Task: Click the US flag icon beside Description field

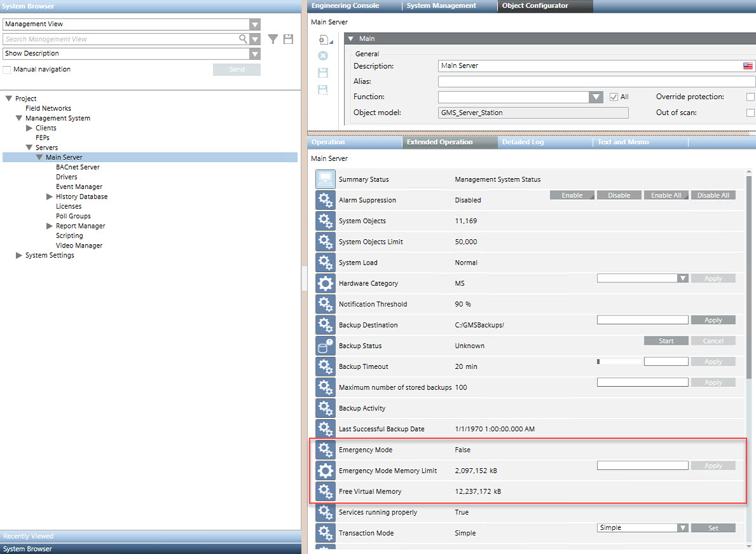Action: click(748, 65)
